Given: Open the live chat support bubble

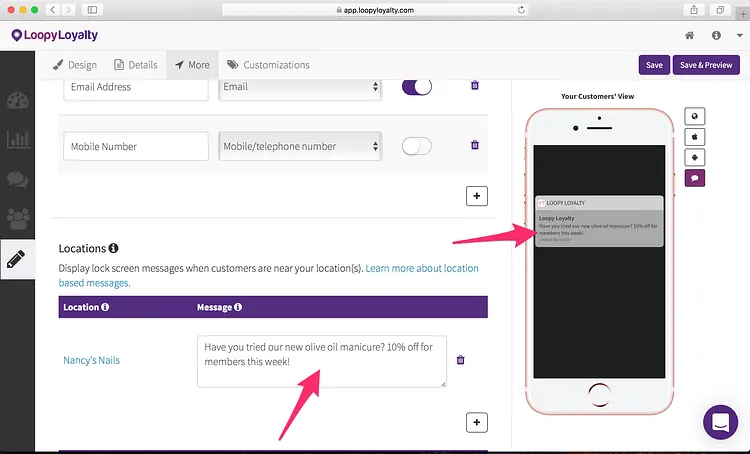Looking at the screenshot, I should (x=720, y=422).
